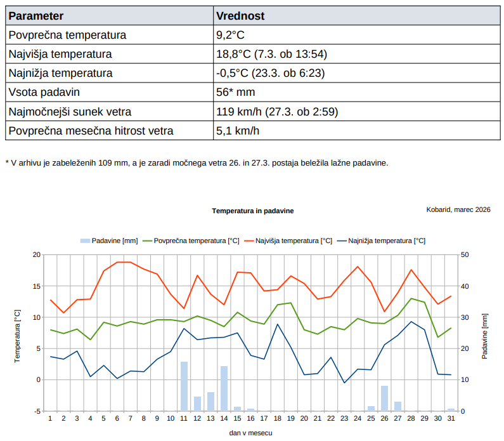This screenshot has height=441, width=504.
Task: Click the Vsota padavin row label
Action: 44,93
